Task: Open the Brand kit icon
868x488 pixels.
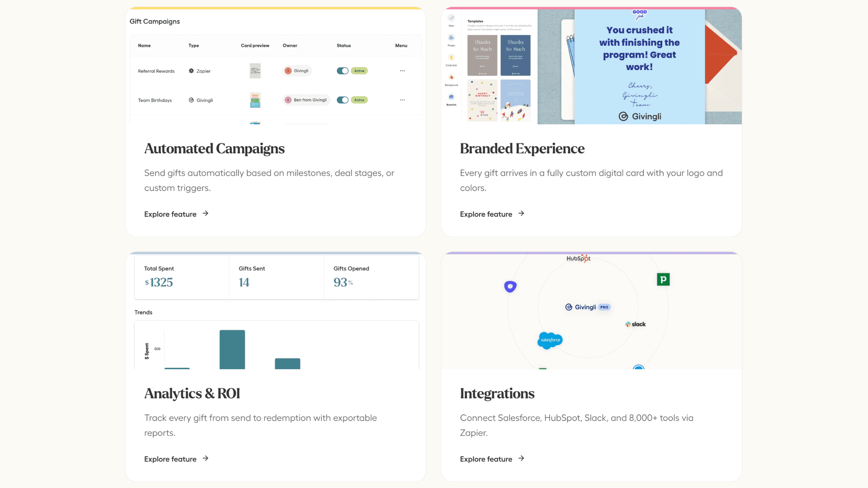Action: (x=451, y=97)
